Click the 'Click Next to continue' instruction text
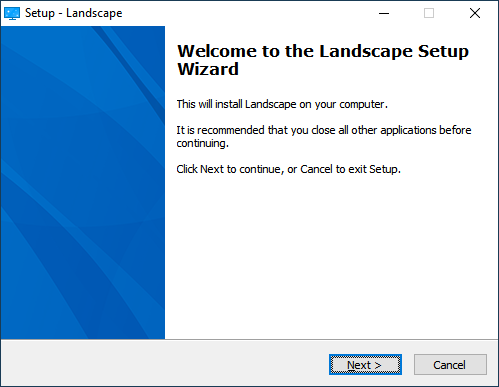The width and height of the screenshot is (499, 387). pyautogui.click(x=288, y=169)
